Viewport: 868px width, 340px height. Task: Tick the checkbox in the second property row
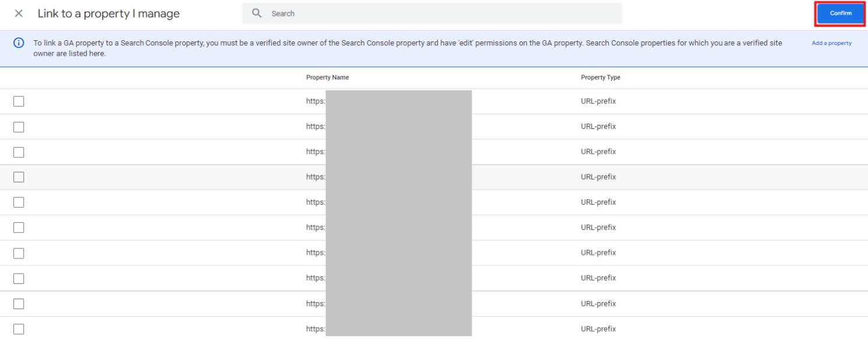(x=19, y=127)
